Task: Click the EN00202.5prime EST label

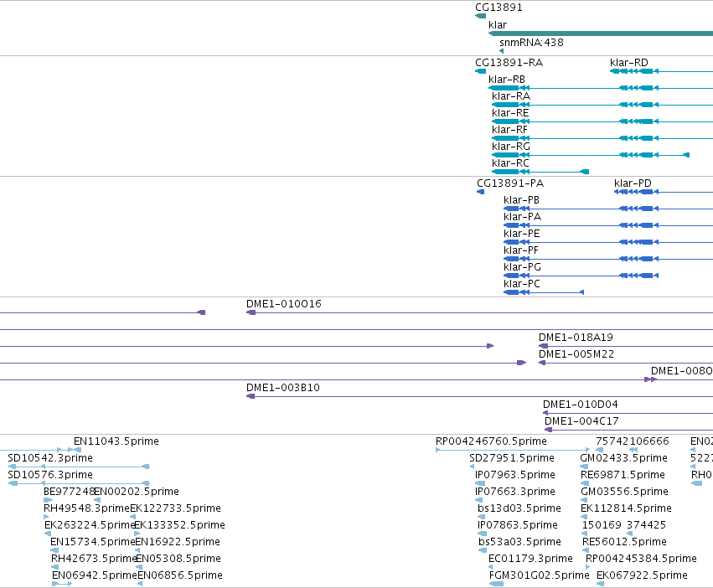Action: pos(137,492)
